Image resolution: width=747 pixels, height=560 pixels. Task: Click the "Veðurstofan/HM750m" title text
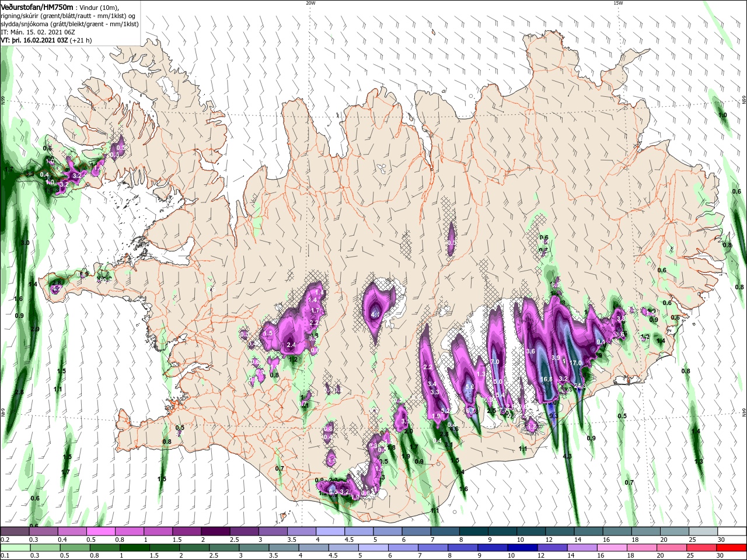(37, 7)
